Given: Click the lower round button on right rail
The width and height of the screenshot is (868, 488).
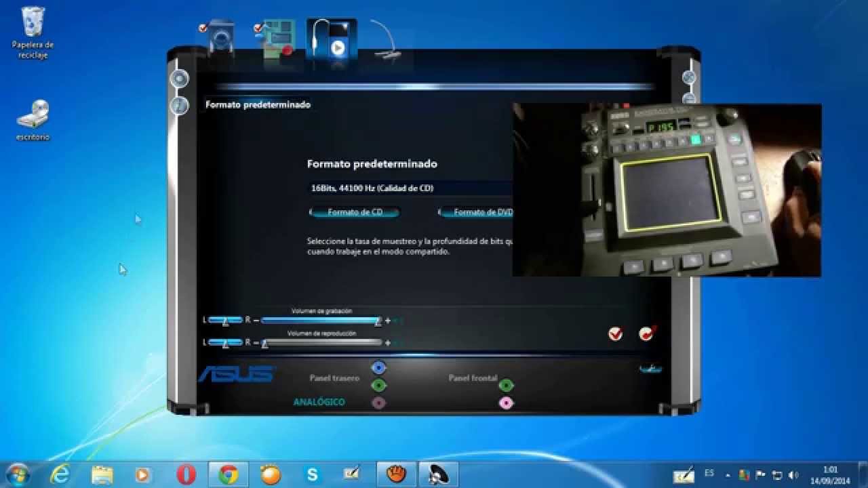Looking at the screenshot, I should point(689,100).
